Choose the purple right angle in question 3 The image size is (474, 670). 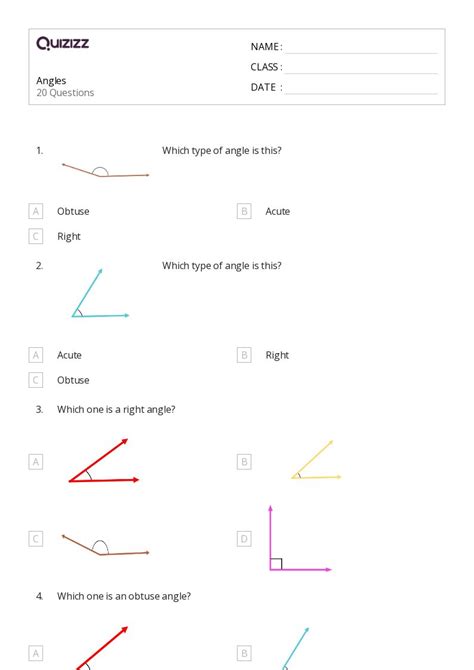click(x=300, y=538)
